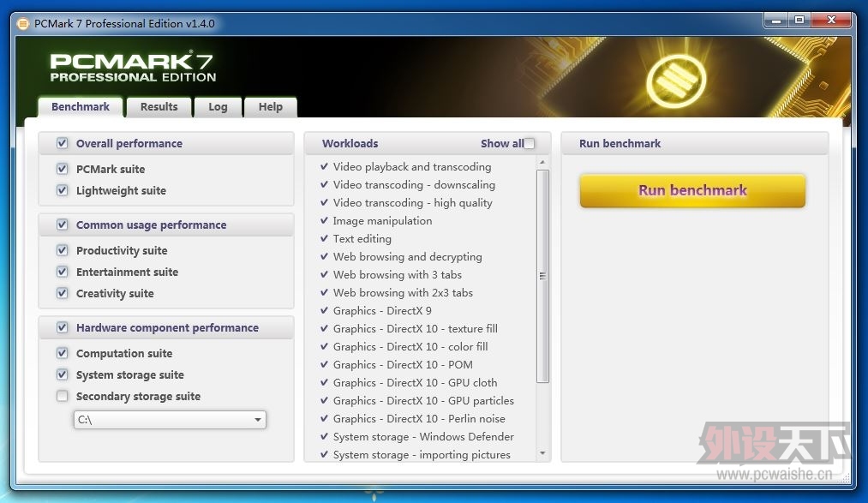Go to the Help tab

(x=271, y=107)
